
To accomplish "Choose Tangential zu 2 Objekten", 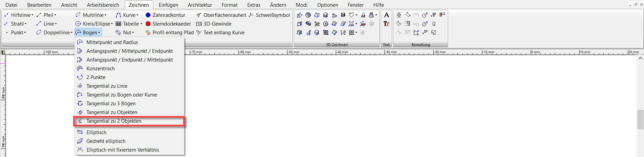I will click(x=129, y=121).
